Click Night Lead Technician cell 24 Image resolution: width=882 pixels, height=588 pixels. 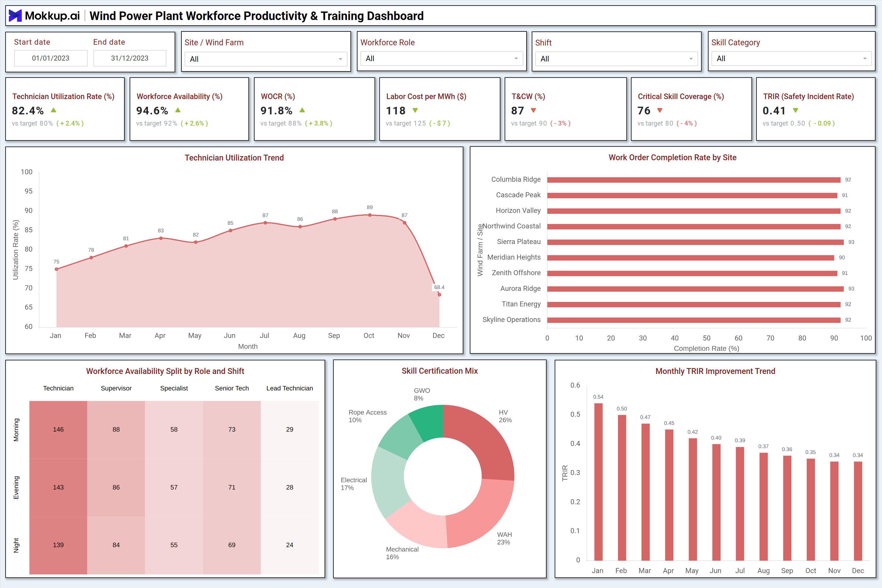(x=290, y=545)
